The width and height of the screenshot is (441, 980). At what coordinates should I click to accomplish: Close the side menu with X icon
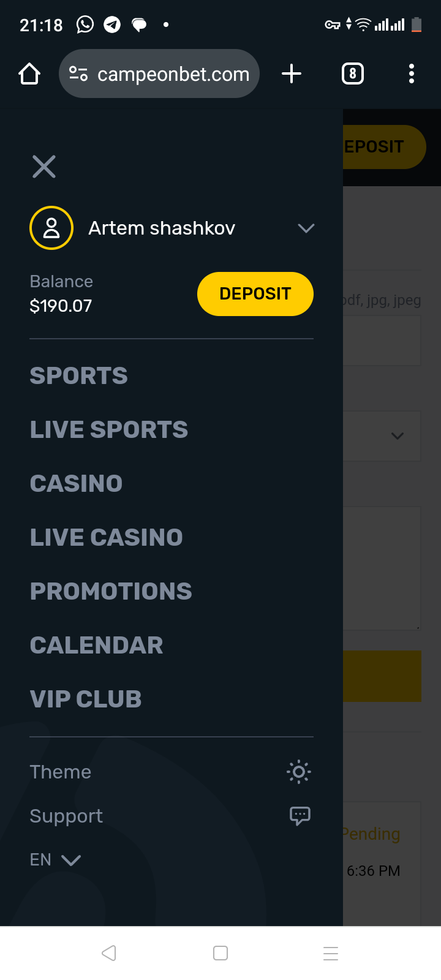pyautogui.click(x=44, y=167)
